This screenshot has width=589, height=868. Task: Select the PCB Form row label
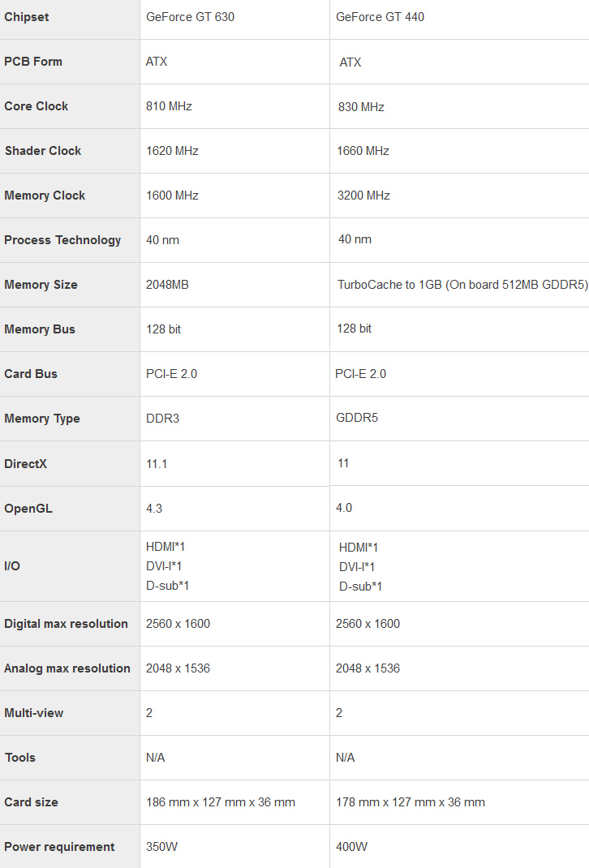33,62
